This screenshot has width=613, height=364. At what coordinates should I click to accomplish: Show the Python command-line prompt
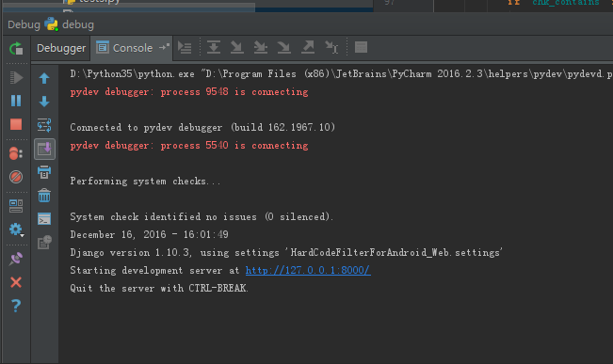tap(44, 219)
